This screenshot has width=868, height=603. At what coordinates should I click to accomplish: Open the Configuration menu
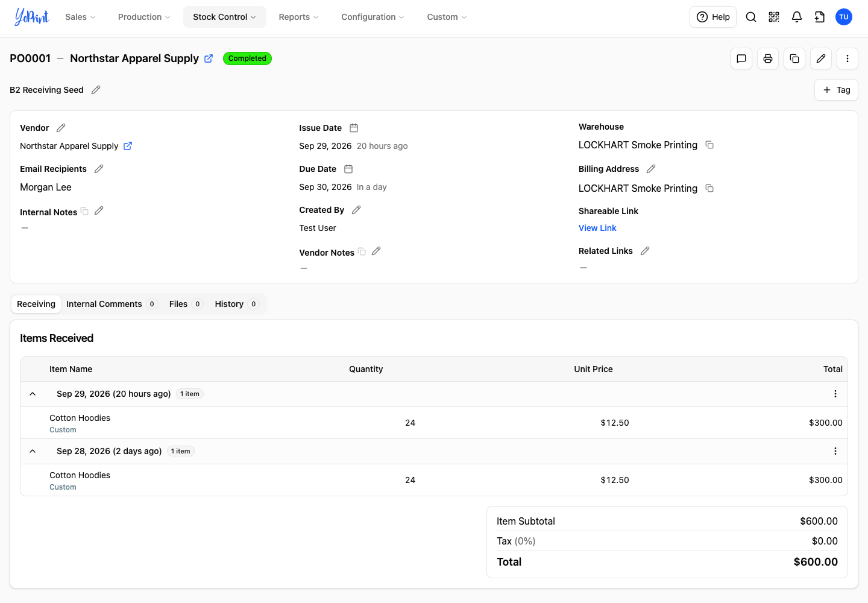click(373, 17)
